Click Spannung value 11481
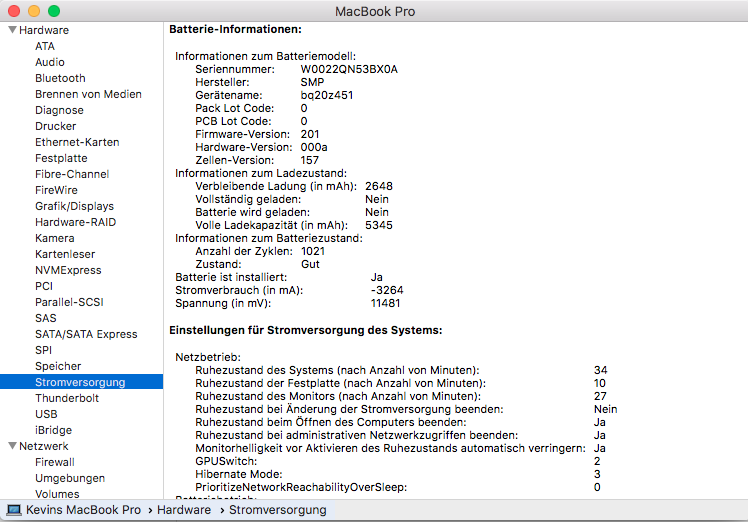 pos(385,303)
